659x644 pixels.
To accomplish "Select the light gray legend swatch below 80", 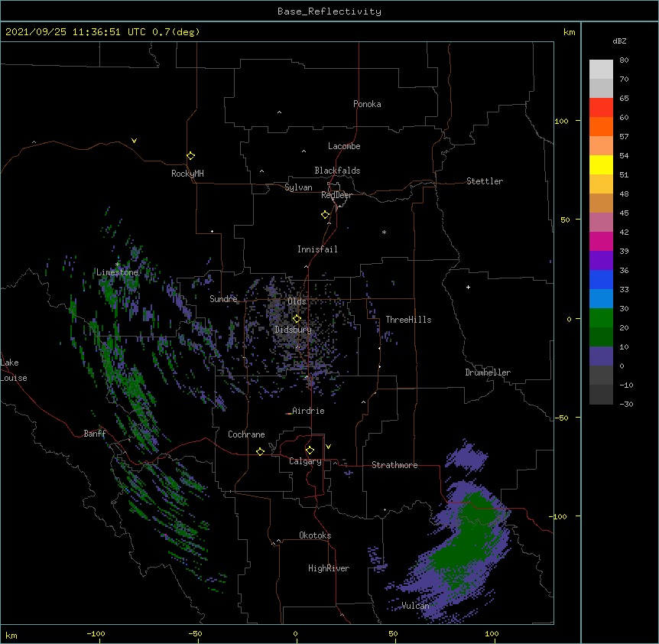I will click(601, 70).
